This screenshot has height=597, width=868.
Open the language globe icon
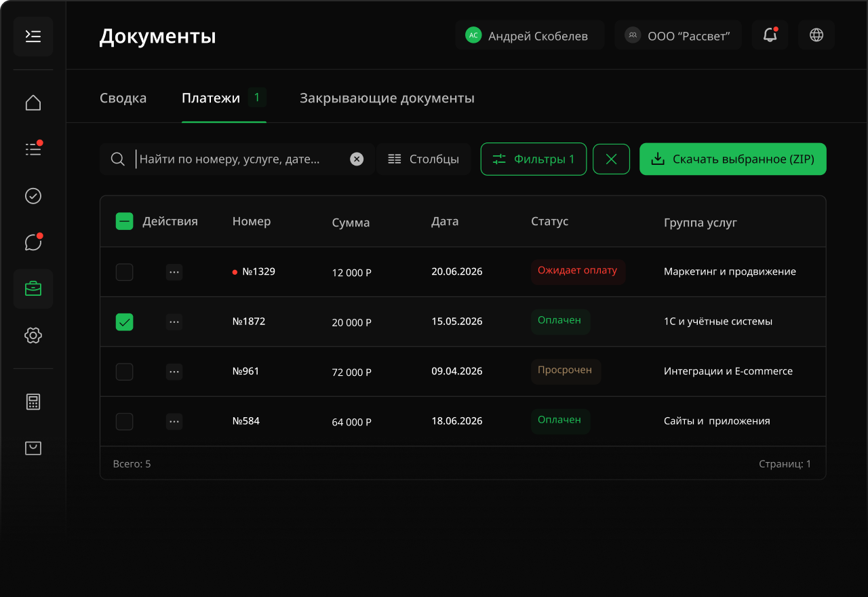pyautogui.click(x=816, y=35)
